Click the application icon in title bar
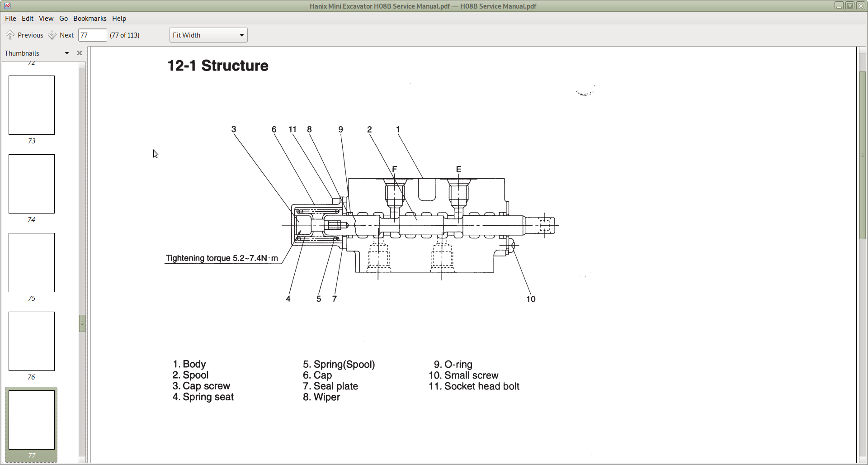Screen dimensions: 868x465 [x=7, y=6]
